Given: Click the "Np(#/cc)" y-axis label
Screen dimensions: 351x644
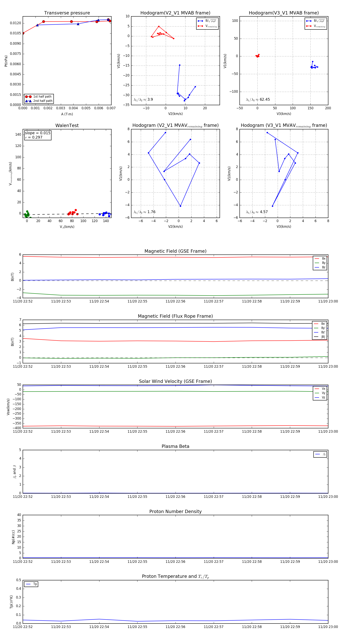Looking at the screenshot, I should [13, 537].
